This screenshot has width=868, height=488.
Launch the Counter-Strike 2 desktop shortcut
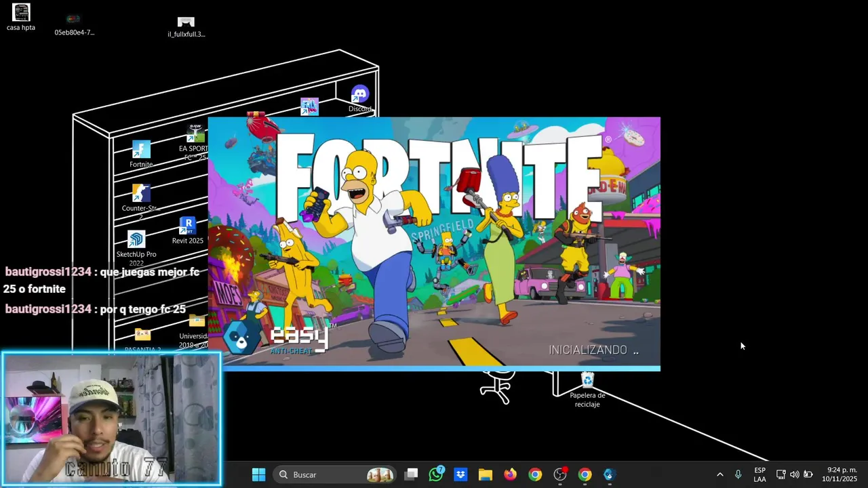[141, 201]
